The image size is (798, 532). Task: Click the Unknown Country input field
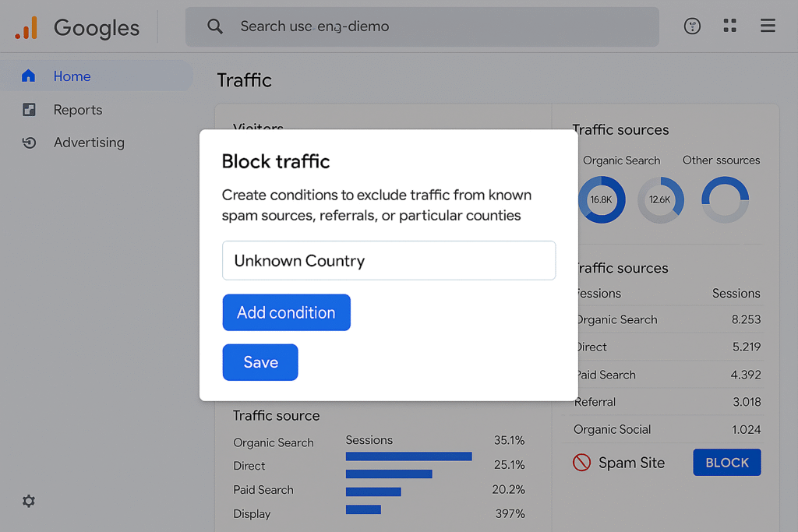pyautogui.click(x=388, y=260)
